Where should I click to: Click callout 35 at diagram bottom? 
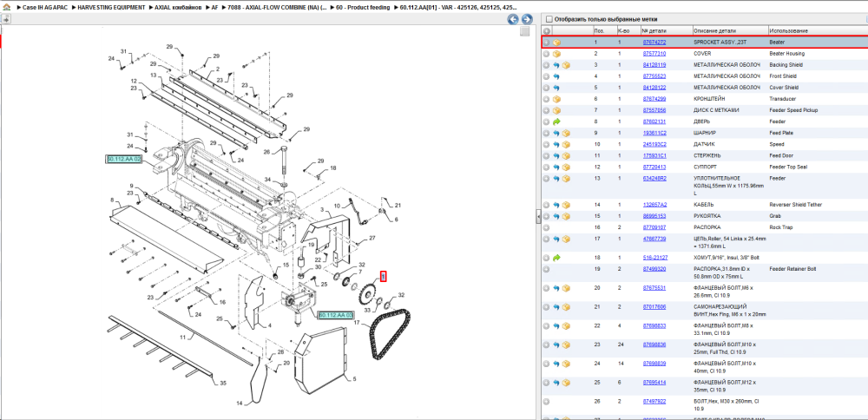(x=223, y=383)
